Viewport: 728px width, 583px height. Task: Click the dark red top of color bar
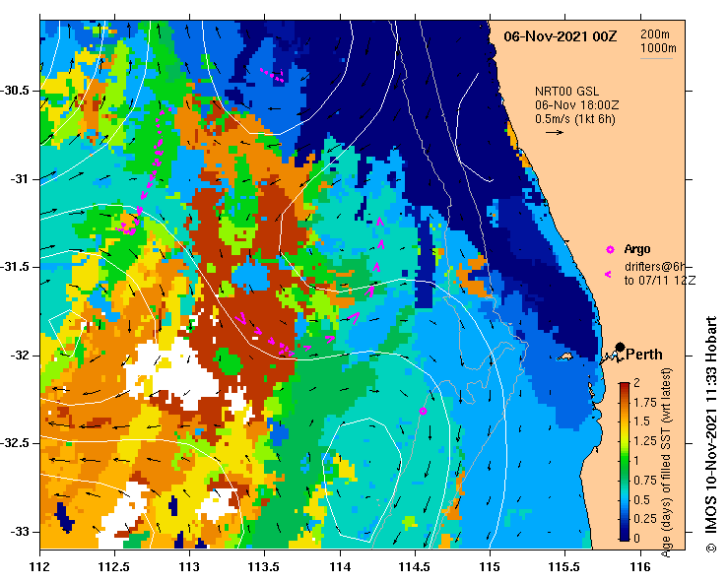point(625,386)
